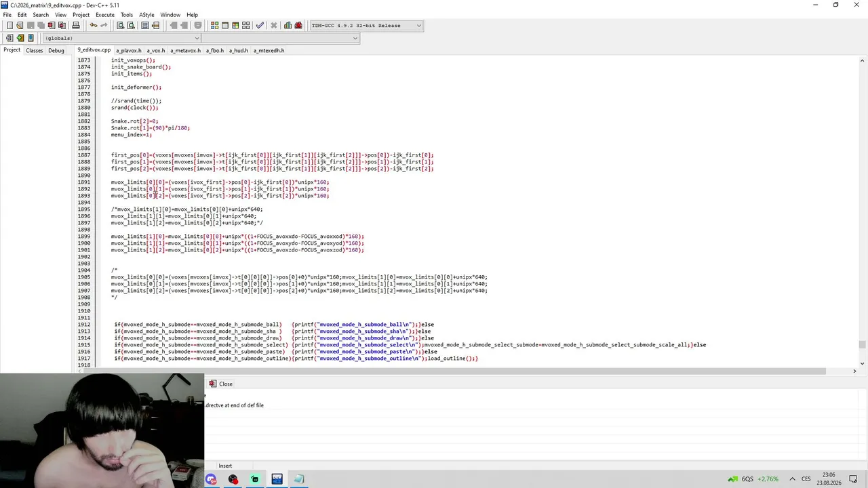The height and width of the screenshot is (488, 868).
Task: Click the vertical scrollbar thumb of the editor
Action: tap(863, 344)
